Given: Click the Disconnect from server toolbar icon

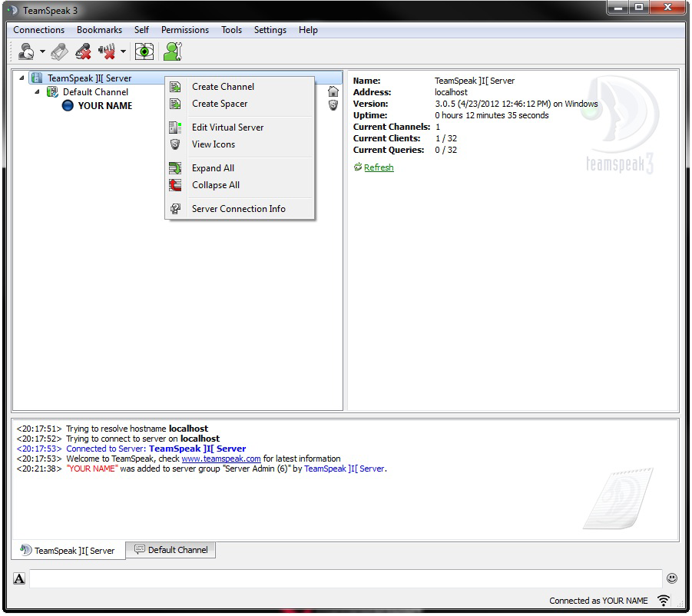Looking at the screenshot, I should click(59, 51).
